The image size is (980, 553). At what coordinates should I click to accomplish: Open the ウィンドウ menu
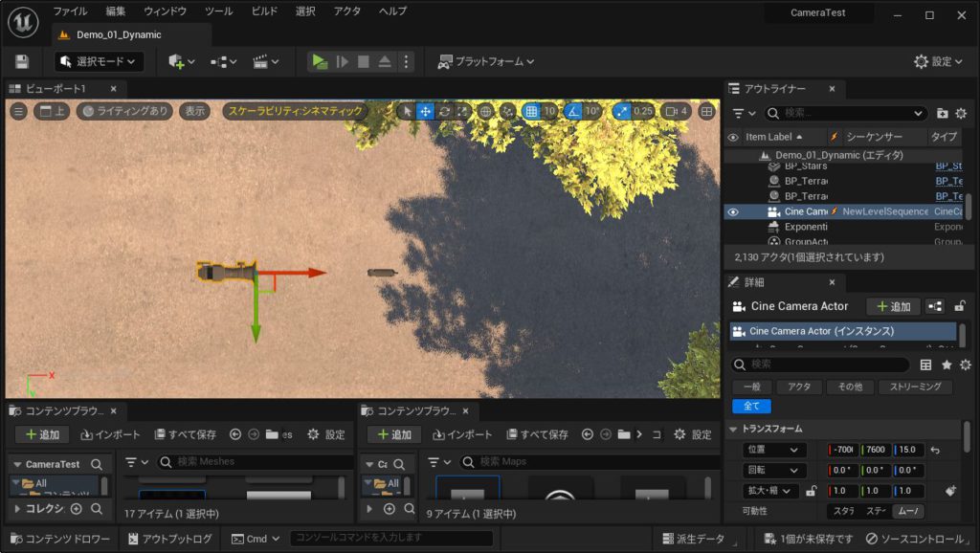point(165,11)
